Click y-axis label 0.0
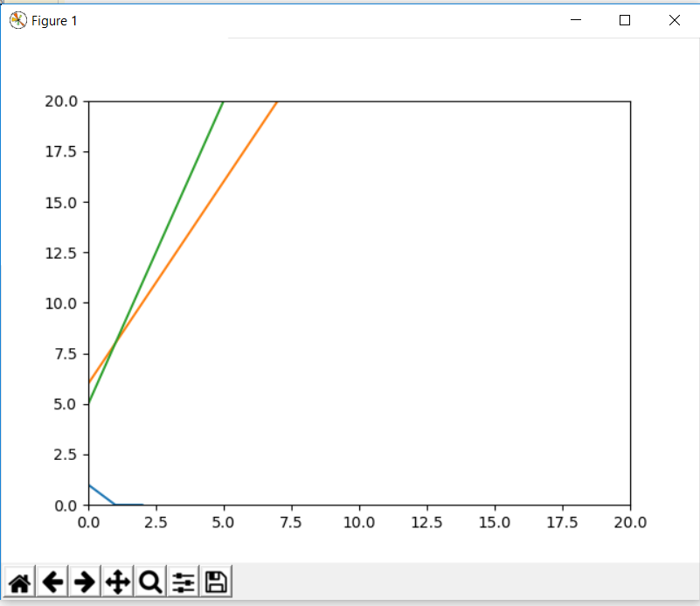Viewport: 700px width, 606px height. coord(66,505)
